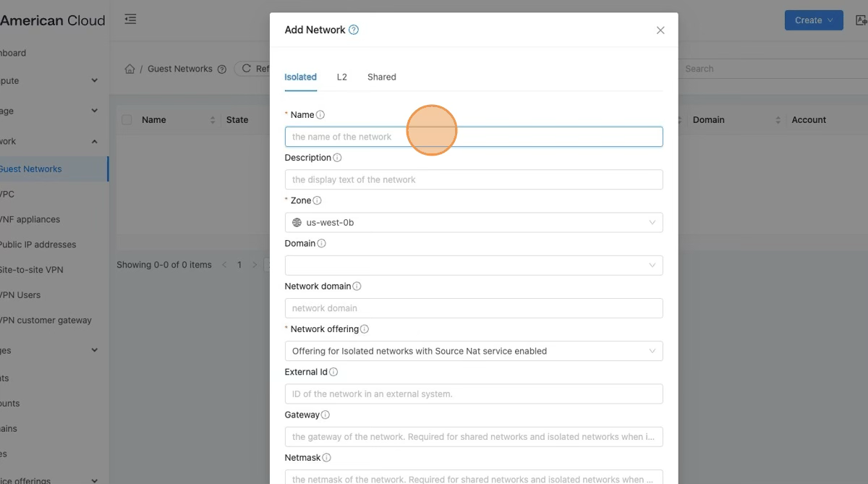Open the Network offering dropdown

point(474,352)
